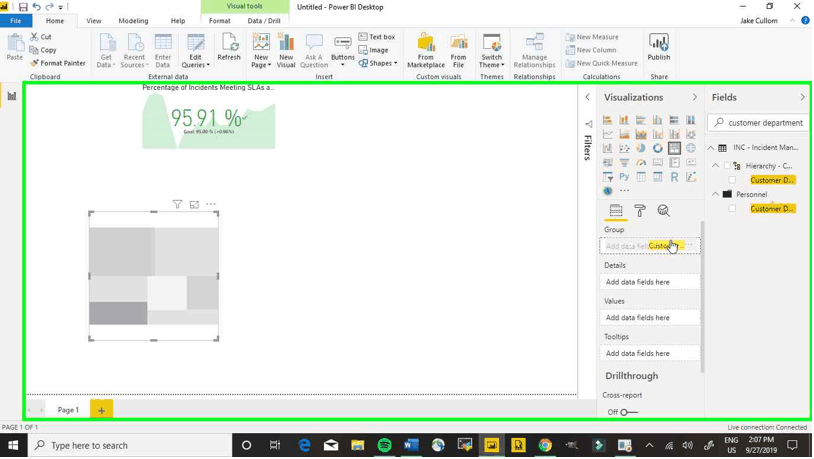The width and height of the screenshot is (814, 459).
Task: Open the Switch Theme dropdown
Action: point(491,51)
